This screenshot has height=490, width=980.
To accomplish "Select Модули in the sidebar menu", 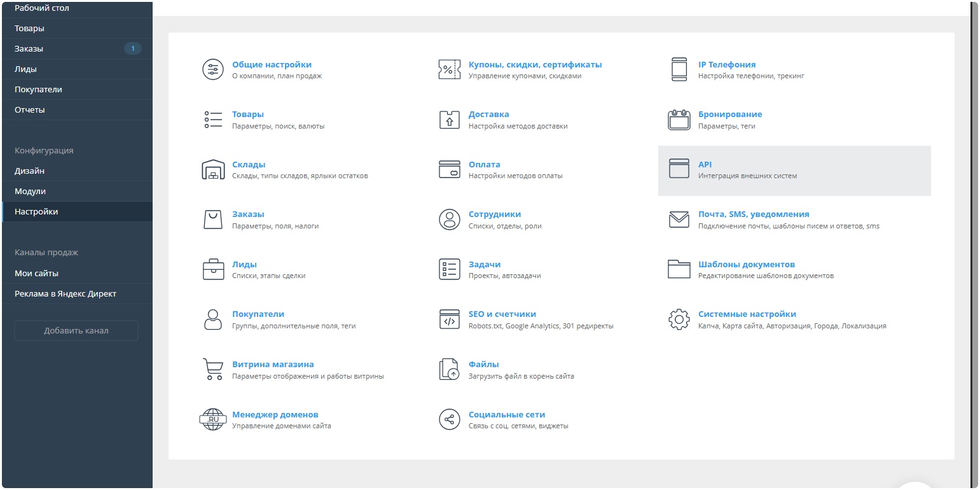I will tap(31, 192).
